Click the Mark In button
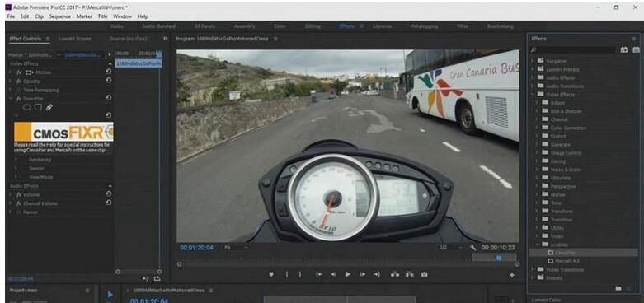The image size is (644, 303). (x=287, y=274)
